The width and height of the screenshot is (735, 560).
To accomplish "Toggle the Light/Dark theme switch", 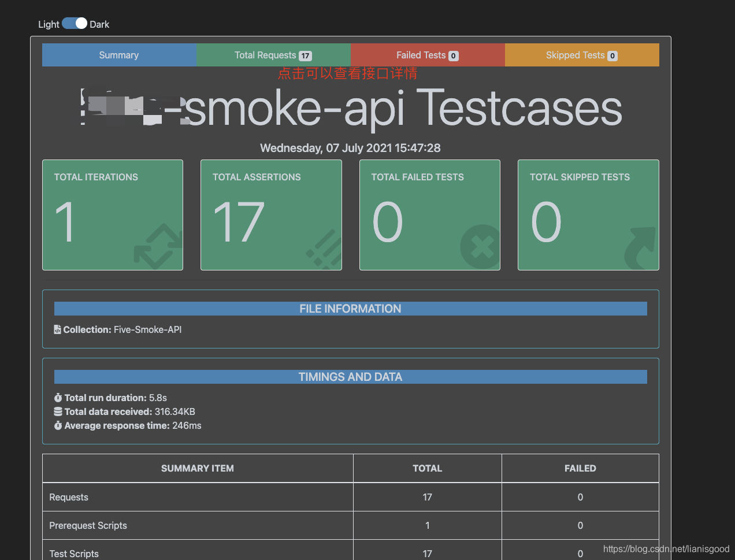I will (x=75, y=23).
